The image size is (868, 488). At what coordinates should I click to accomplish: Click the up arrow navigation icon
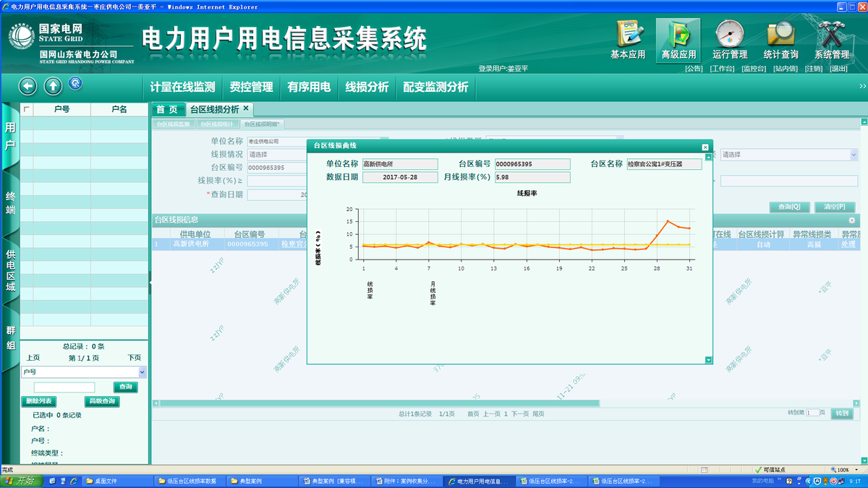point(53,87)
